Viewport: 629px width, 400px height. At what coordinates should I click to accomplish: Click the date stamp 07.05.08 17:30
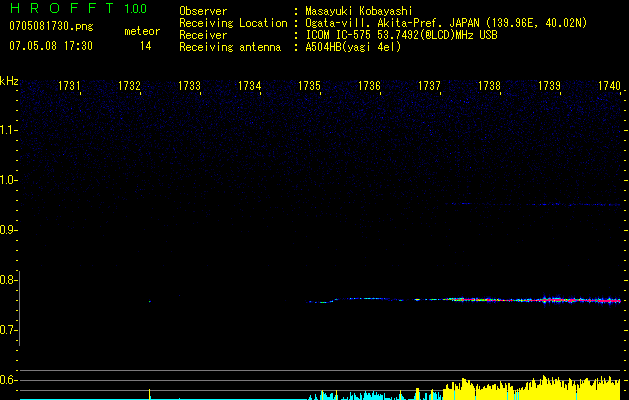pyautogui.click(x=51, y=46)
